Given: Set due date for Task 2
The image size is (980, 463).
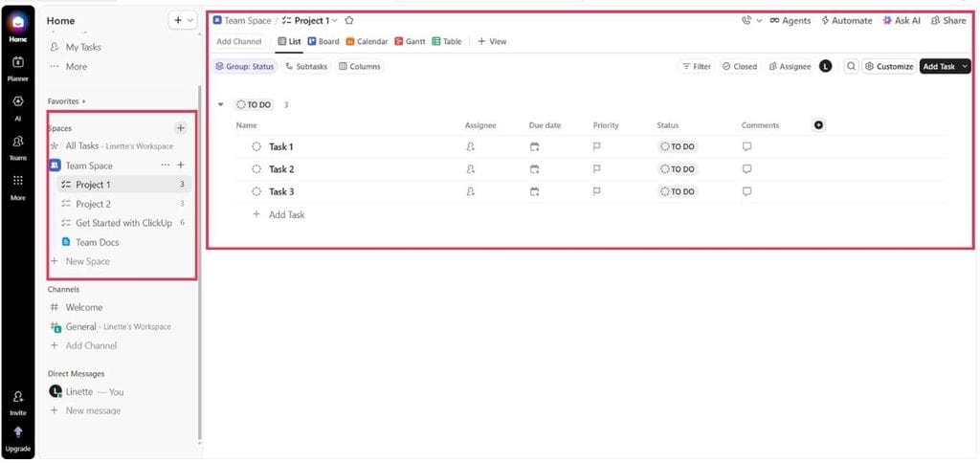Looking at the screenshot, I should coord(534,169).
